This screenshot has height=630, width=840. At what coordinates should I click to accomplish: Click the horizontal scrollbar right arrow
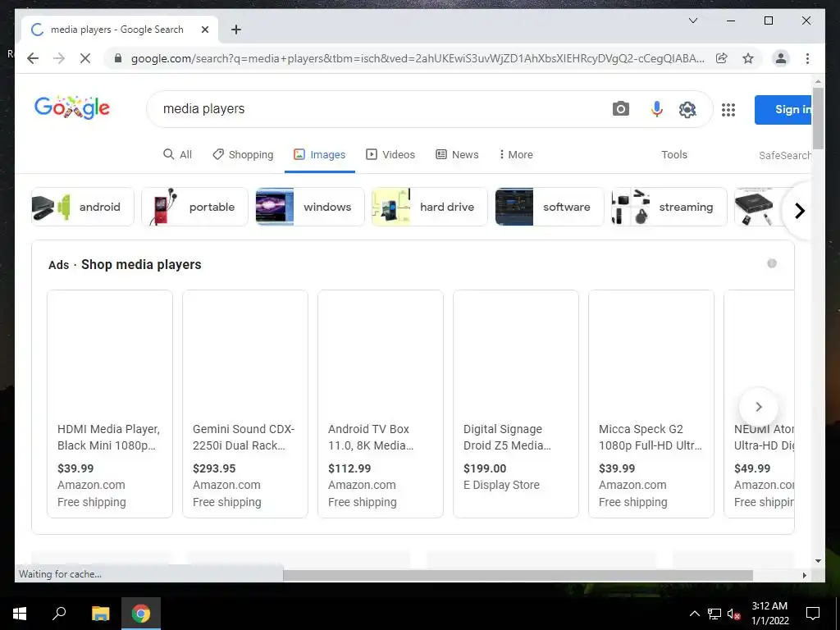coord(804,575)
